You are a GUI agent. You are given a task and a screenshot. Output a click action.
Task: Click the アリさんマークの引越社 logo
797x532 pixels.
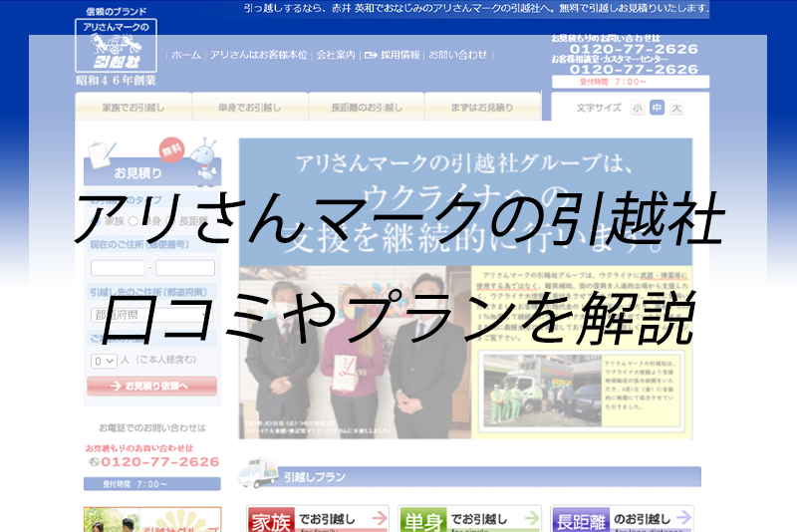point(116,46)
